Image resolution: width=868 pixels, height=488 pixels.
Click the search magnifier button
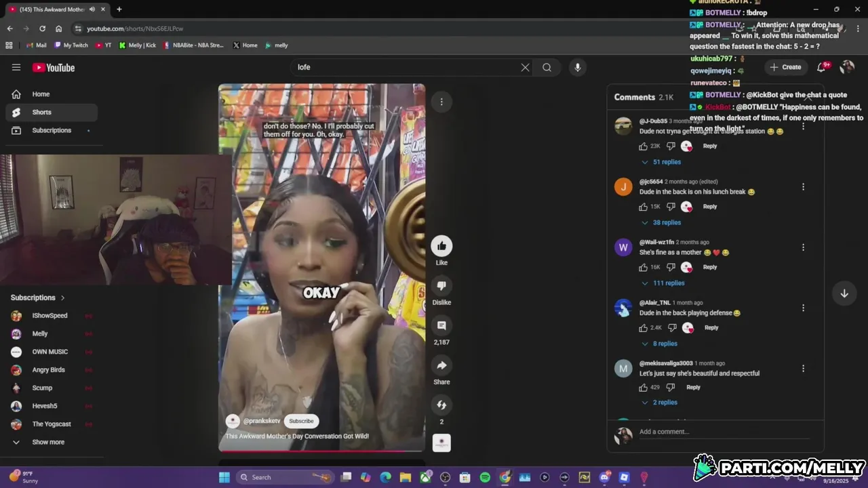tap(547, 67)
